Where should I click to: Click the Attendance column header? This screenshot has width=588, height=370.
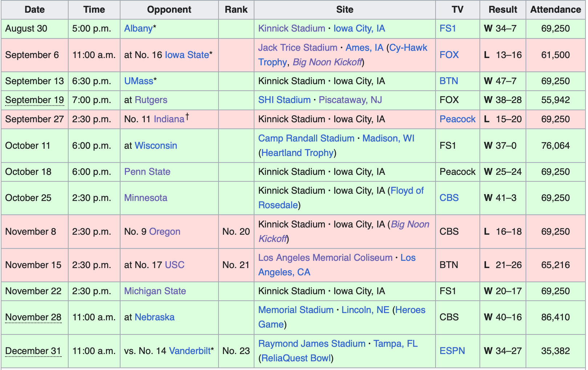tap(556, 10)
